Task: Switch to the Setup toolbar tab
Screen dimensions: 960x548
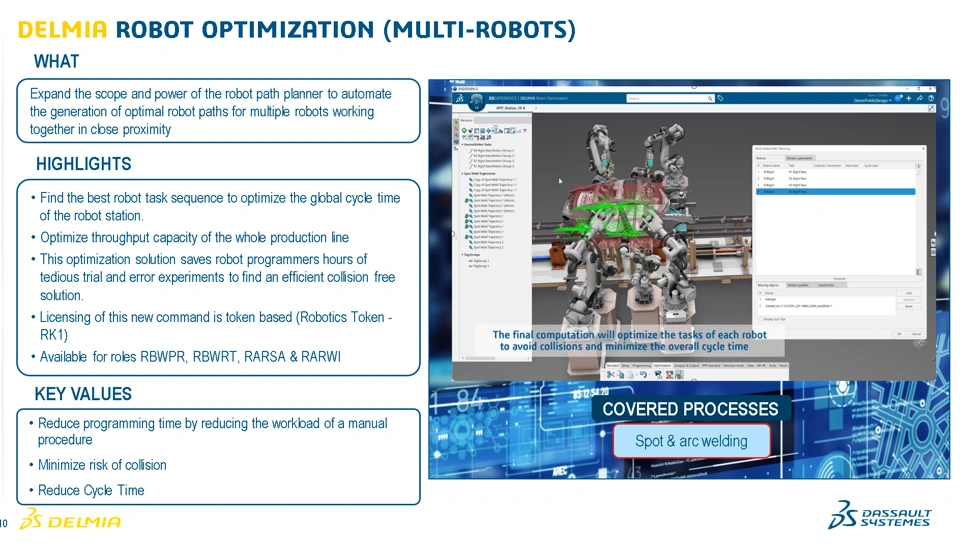Action: click(x=626, y=366)
